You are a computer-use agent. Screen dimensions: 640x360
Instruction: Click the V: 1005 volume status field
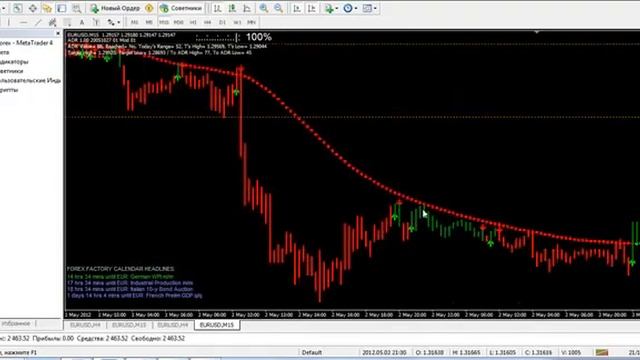click(571, 352)
